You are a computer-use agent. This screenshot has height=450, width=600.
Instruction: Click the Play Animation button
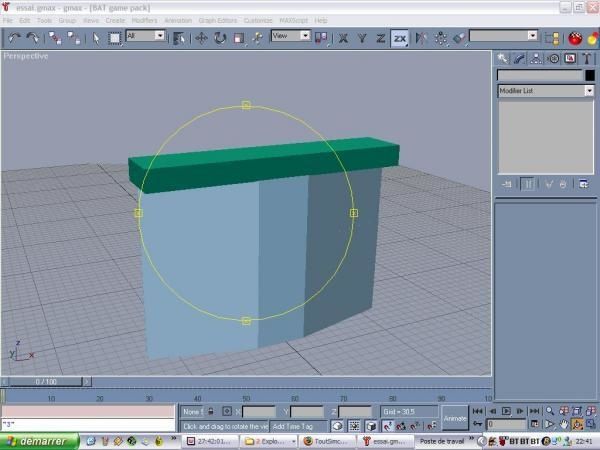coord(506,411)
